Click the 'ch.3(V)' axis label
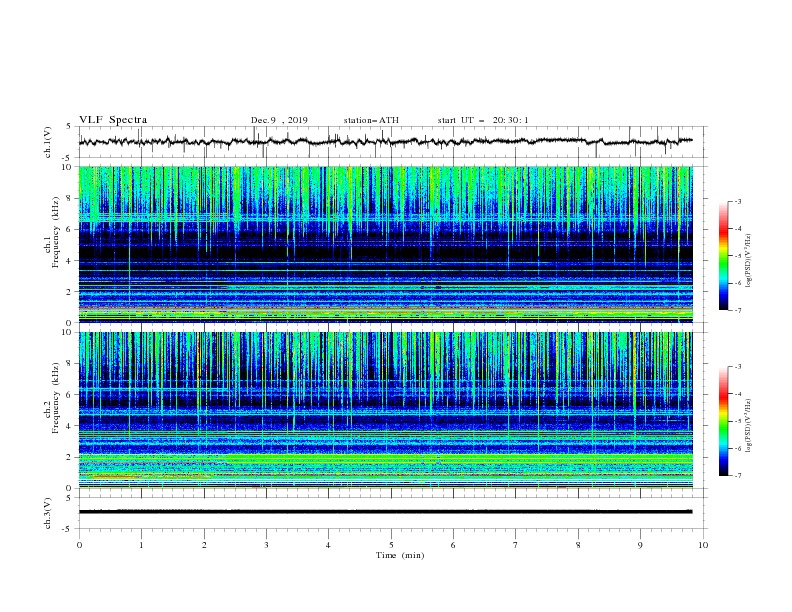Viewport: 792px width, 612px height. coord(48,513)
